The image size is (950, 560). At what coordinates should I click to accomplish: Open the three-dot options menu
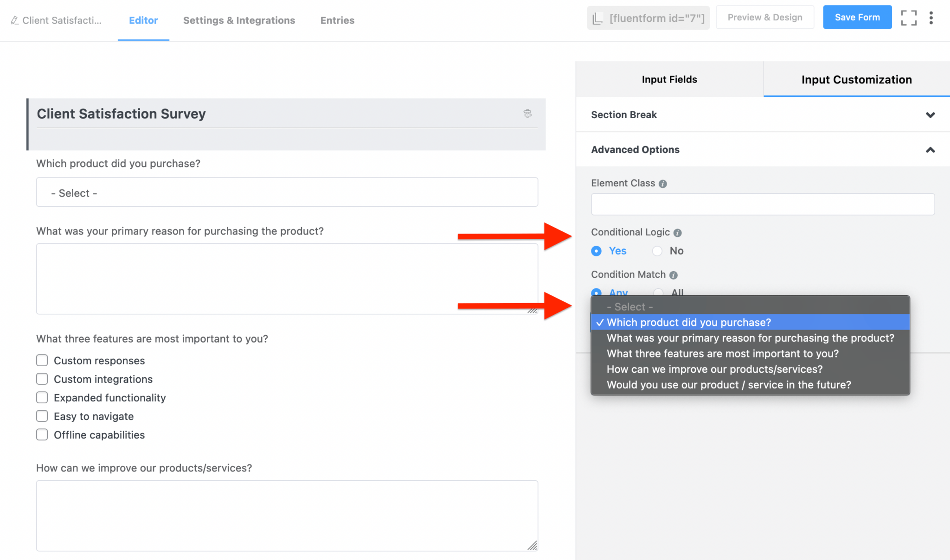point(931,18)
